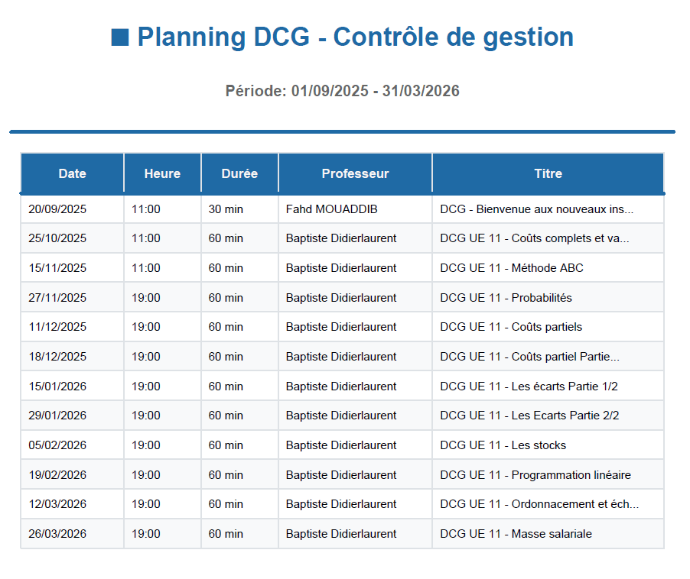Click the Professeur column header
The image size is (690, 579).
[355, 173]
